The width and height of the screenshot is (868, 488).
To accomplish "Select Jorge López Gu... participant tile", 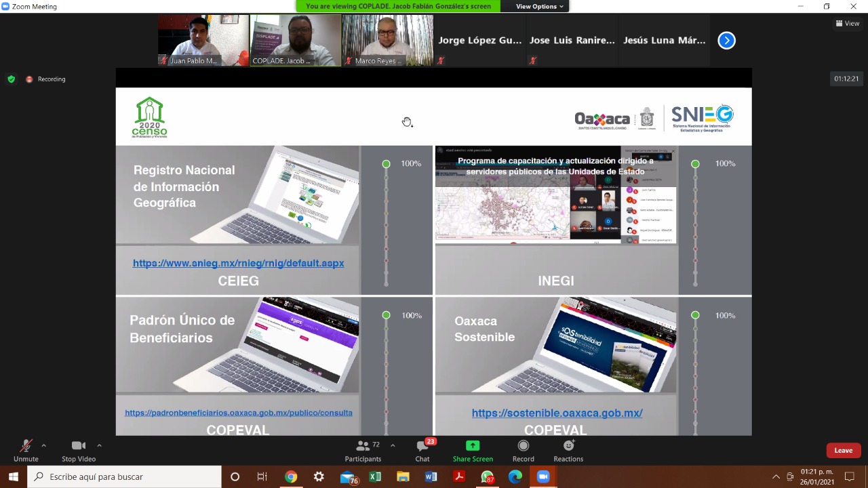I will pyautogui.click(x=479, y=41).
